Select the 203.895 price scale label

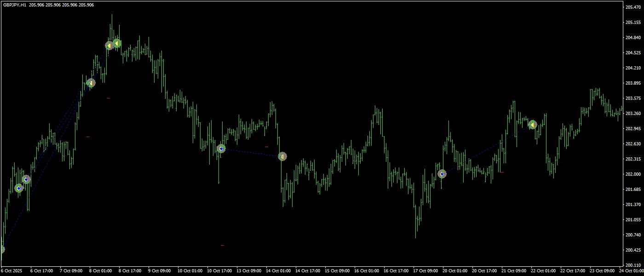[x=633, y=83]
